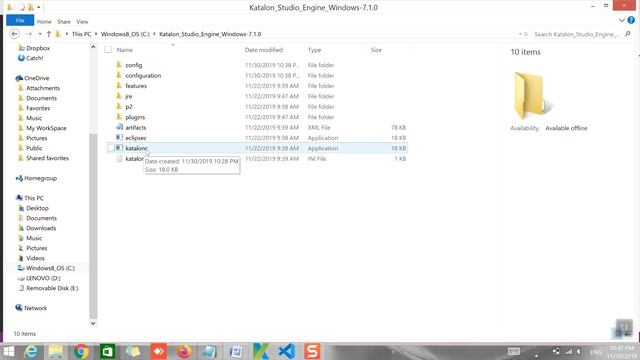Screen dimensions: 640x360
Task: Switch to the Share ribbon tab
Action: pyautogui.click(x=64, y=22)
